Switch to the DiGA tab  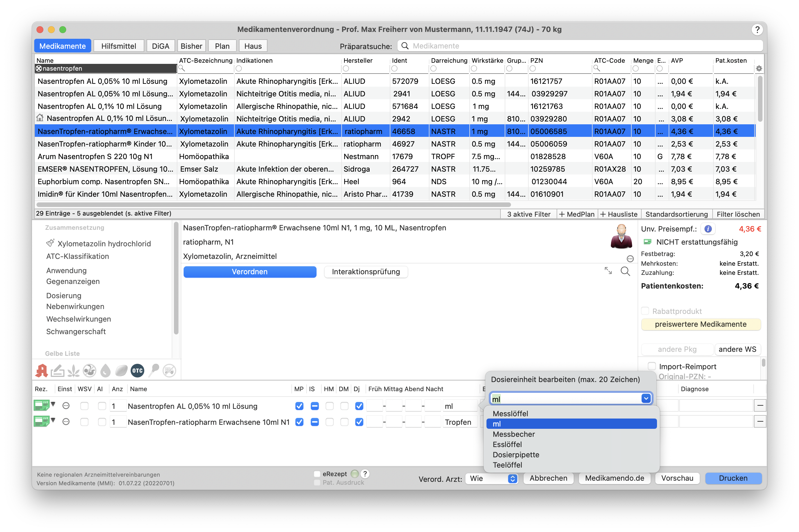[161, 46]
